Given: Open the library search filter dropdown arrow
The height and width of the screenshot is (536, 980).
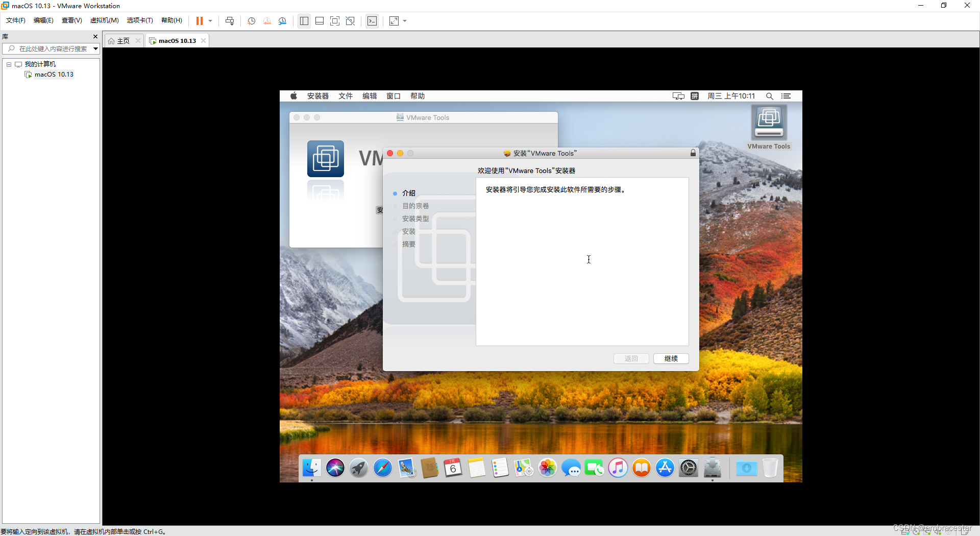Looking at the screenshot, I should click(95, 49).
